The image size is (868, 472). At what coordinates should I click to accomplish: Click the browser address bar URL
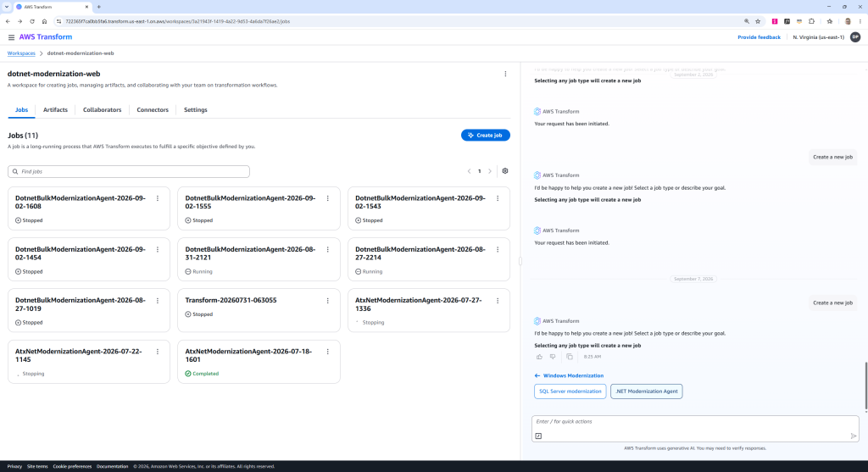point(177,21)
